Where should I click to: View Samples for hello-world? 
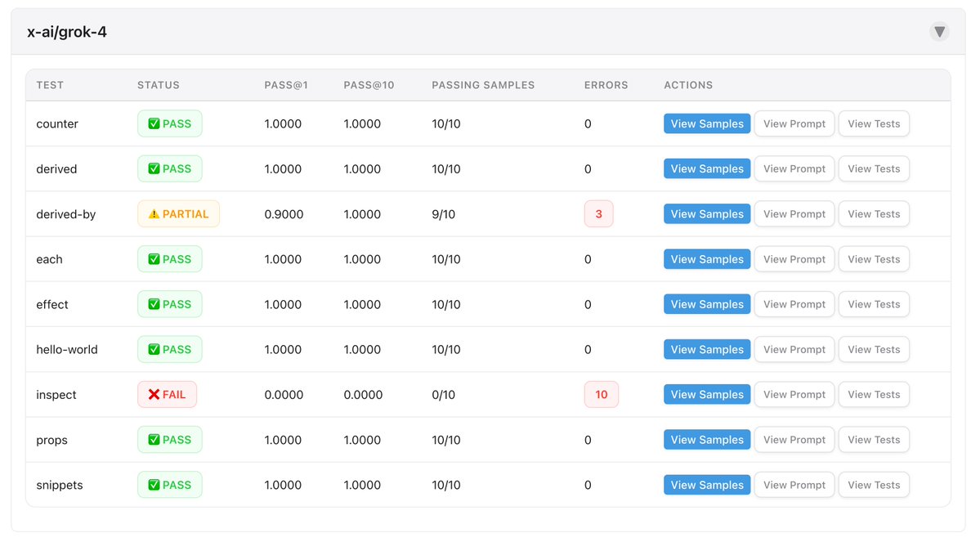(x=707, y=349)
